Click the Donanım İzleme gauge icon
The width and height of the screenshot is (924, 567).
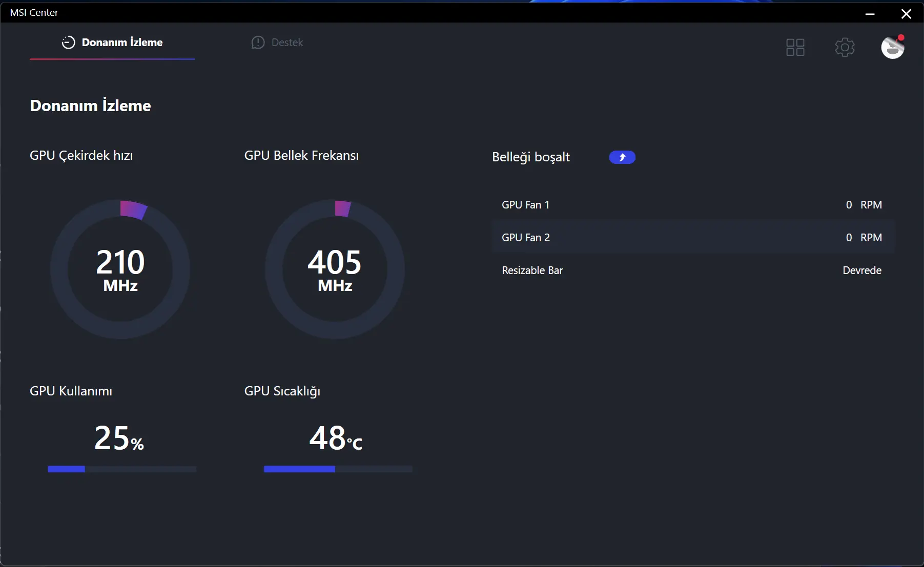point(68,43)
